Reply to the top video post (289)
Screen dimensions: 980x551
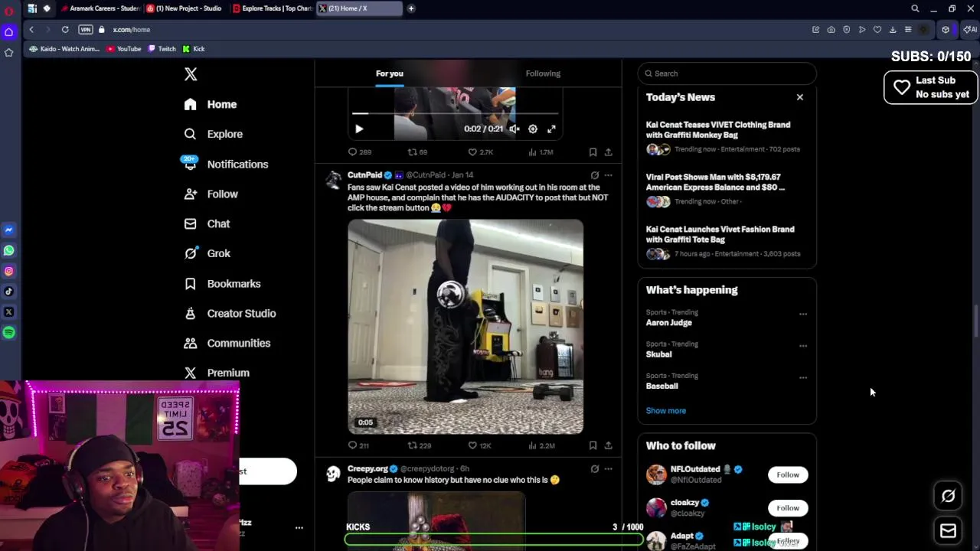pyautogui.click(x=360, y=152)
